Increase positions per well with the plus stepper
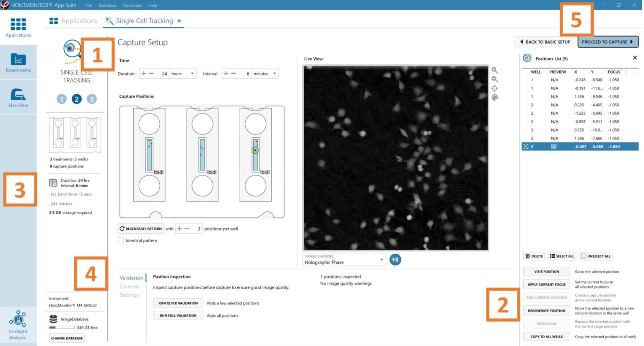The width and height of the screenshot is (644, 346). pyautogui.click(x=180, y=229)
